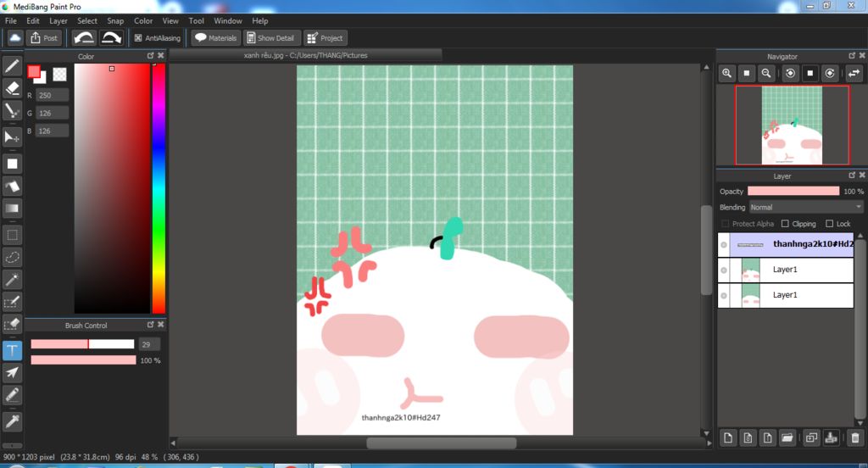Viewport: 868px width, 468px height.
Task: Zoom out using the Navigator magnifier minus
Action: click(766, 73)
